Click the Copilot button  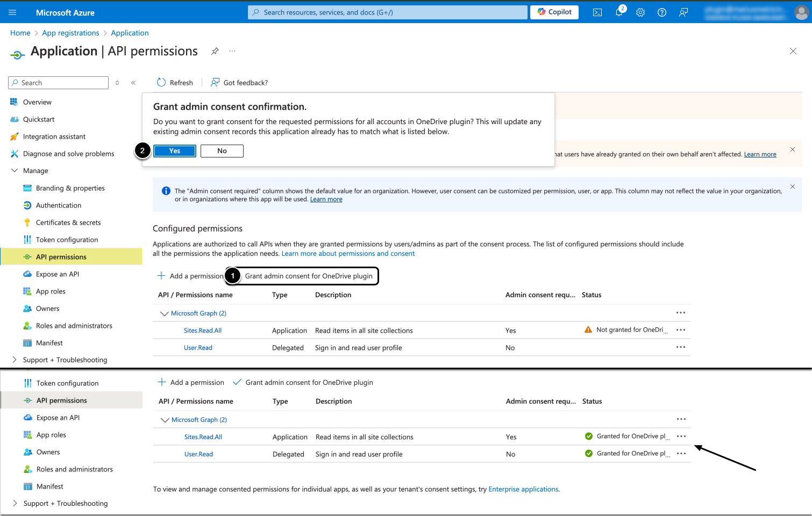coord(554,12)
